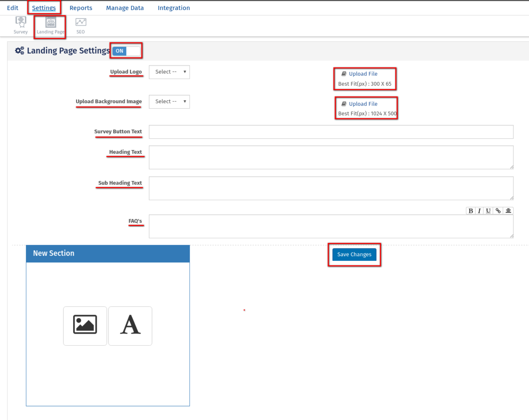Add an image block in New Section
This screenshot has height=420, width=529.
pos(85,326)
